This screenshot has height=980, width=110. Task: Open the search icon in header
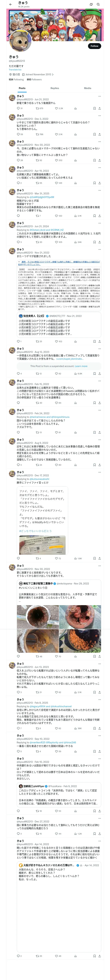tap(98, 4)
